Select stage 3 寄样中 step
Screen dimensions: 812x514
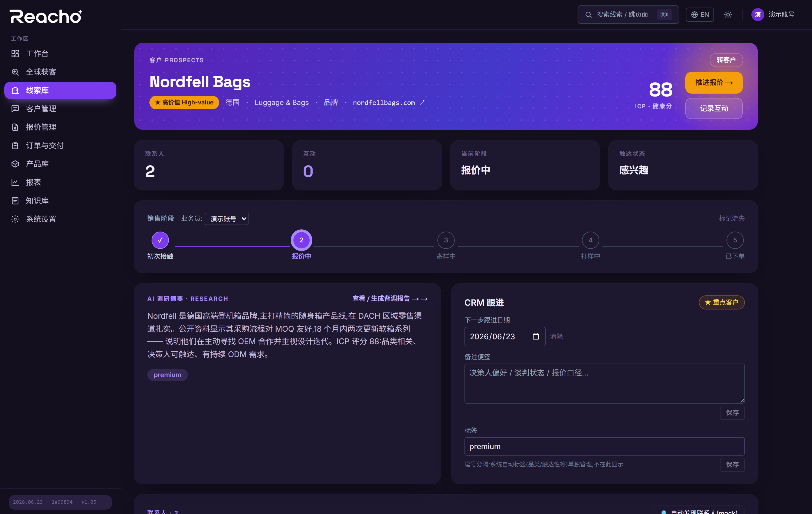[446, 240]
